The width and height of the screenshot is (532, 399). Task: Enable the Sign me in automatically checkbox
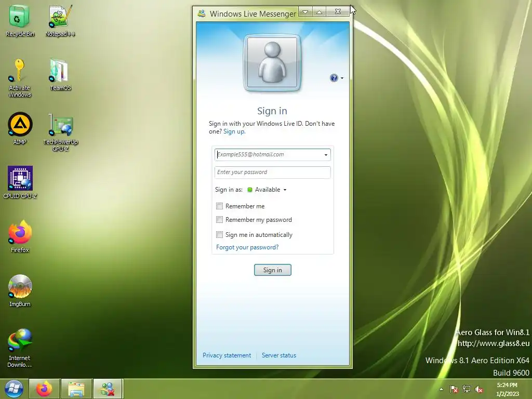[x=220, y=234]
